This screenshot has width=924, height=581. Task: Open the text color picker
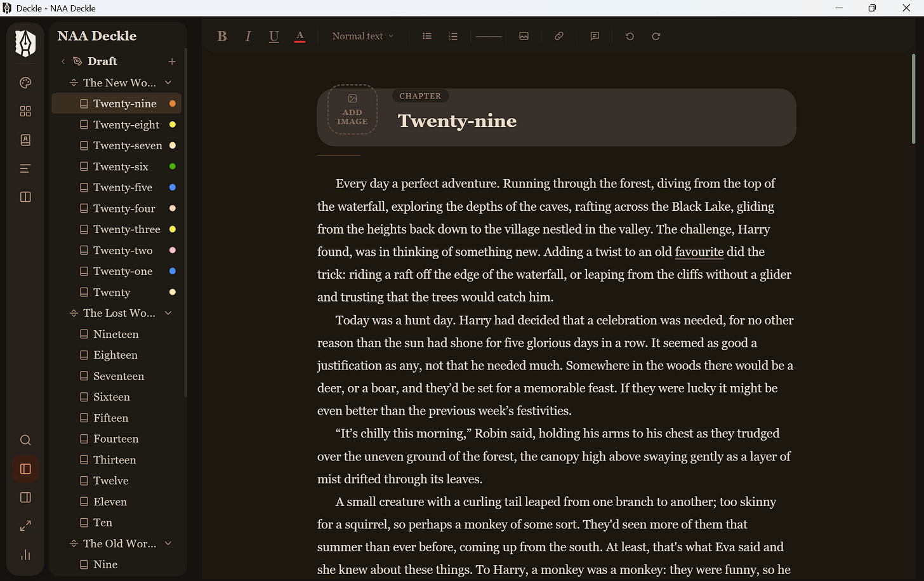(300, 36)
